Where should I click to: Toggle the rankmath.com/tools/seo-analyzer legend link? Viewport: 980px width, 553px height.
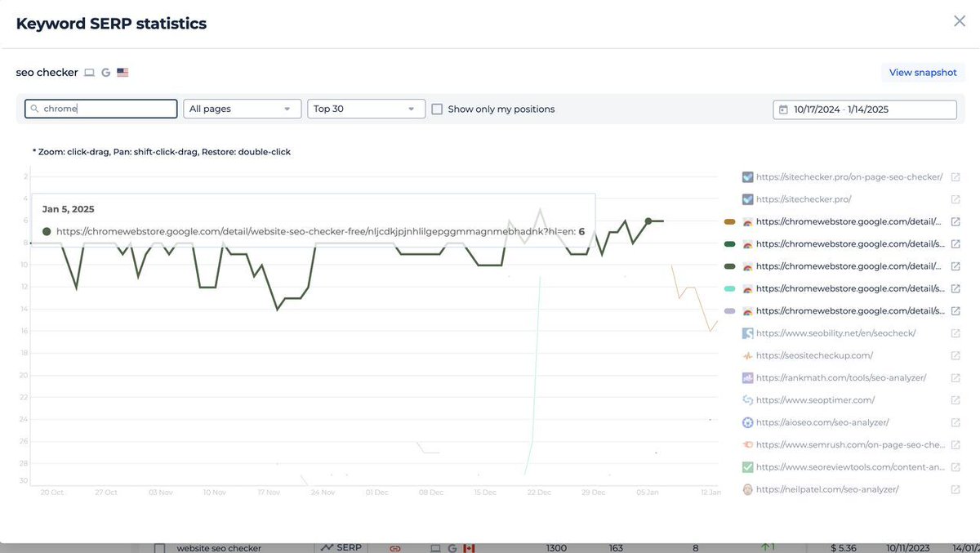pyautogui.click(x=841, y=378)
